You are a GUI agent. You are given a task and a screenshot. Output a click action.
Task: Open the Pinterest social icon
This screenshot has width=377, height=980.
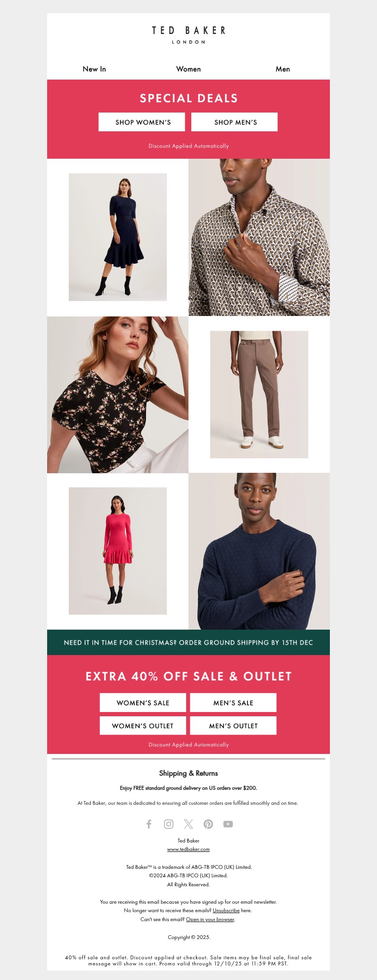pyautogui.click(x=208, y=824)
